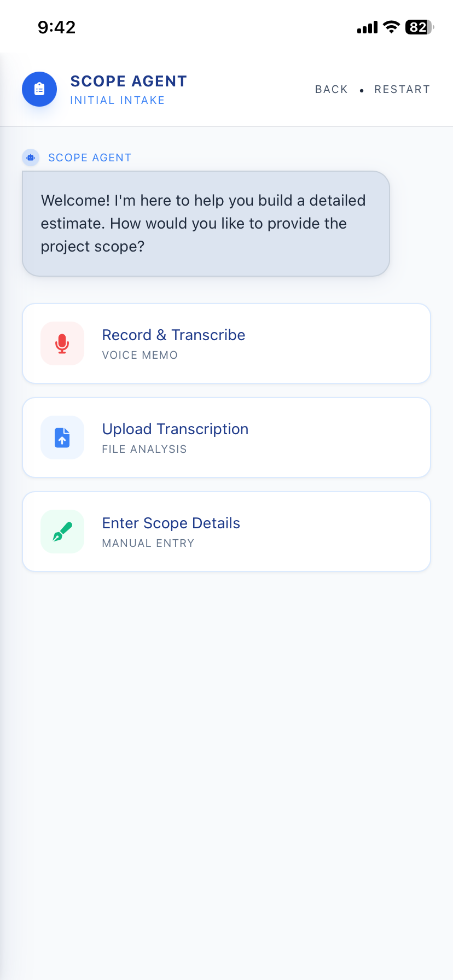Click the cellular signal bars icon

tap(367, 27)
